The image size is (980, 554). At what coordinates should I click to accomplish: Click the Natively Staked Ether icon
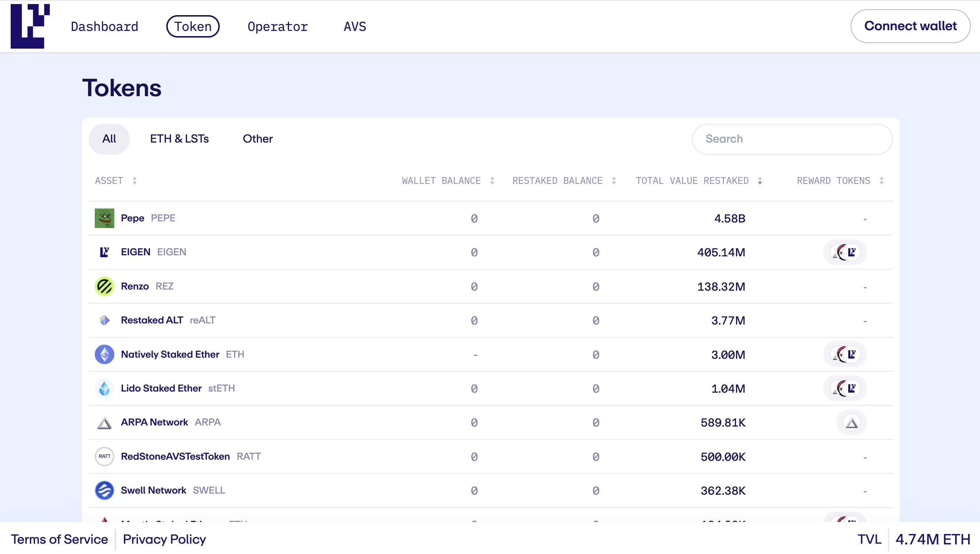pyautogui.click(x=104, y=354)
